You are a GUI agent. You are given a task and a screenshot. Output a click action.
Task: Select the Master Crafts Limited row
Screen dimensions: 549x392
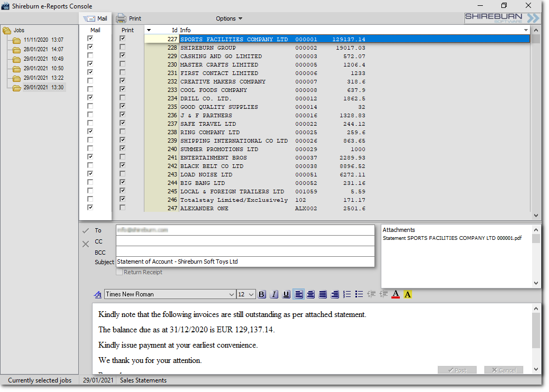point(337,64)
